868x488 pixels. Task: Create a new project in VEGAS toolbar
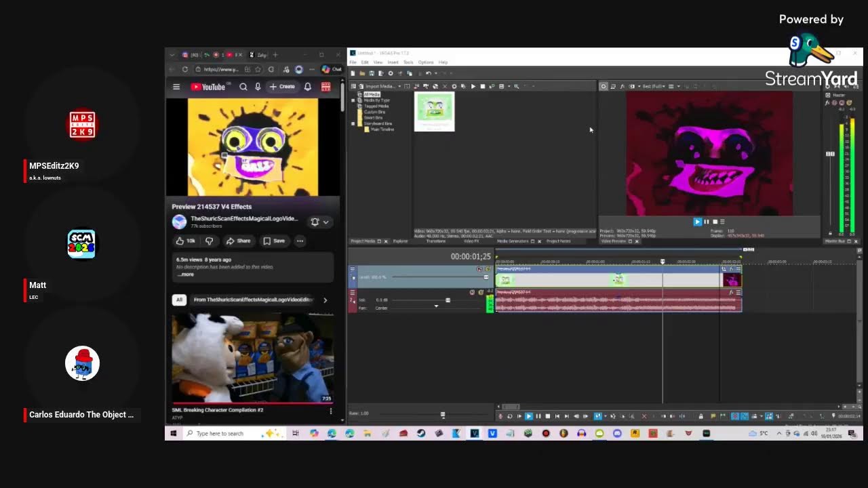[353, 73]
